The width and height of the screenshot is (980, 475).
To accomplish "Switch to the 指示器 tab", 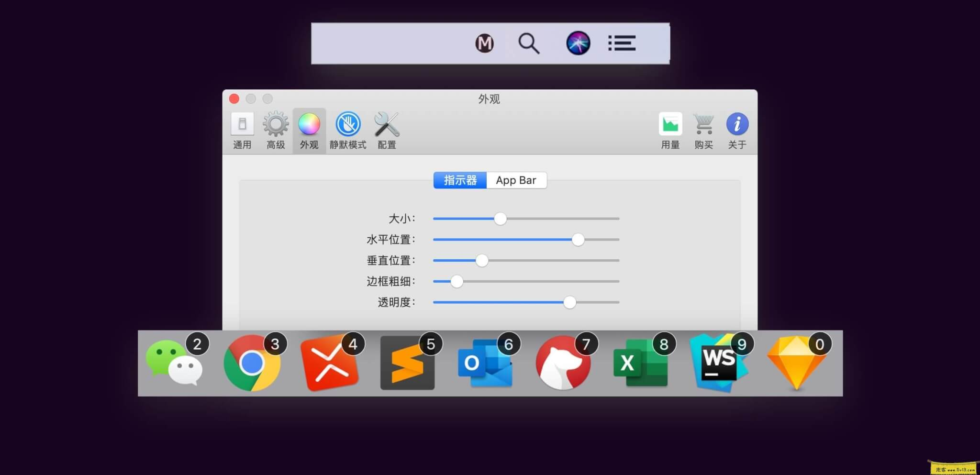I will tap(460, 180).
